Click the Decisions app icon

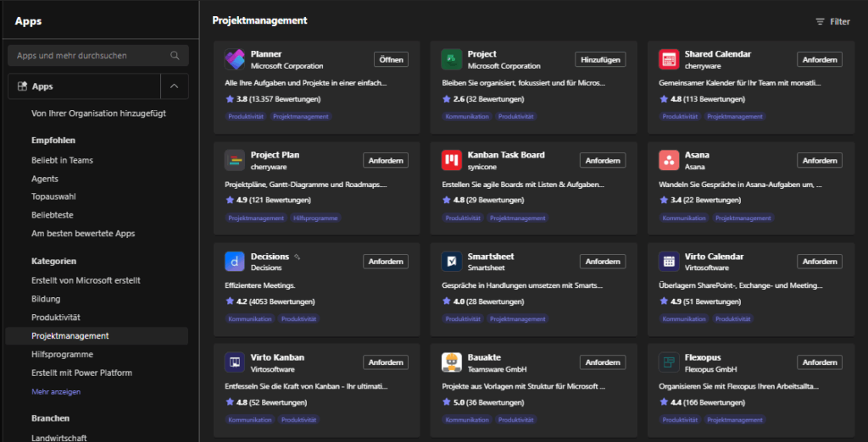(235, 262)
